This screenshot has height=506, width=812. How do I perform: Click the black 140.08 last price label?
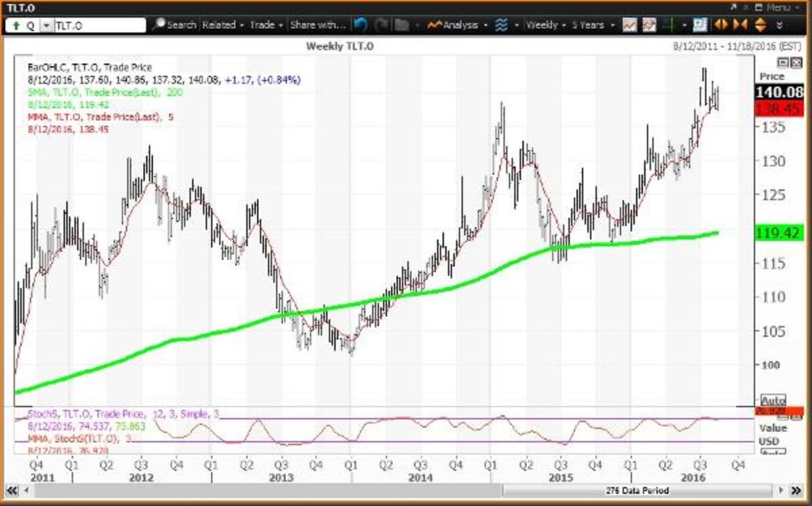pos(780,93)
